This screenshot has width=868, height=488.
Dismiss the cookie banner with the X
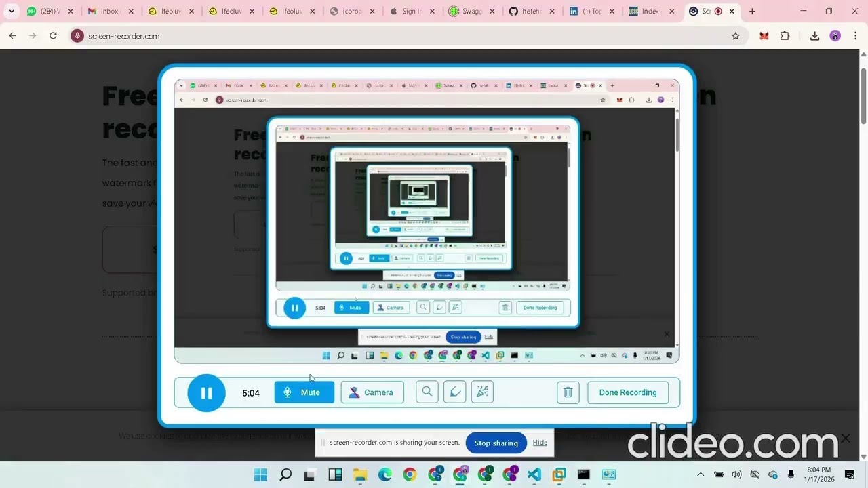(845, 438)
